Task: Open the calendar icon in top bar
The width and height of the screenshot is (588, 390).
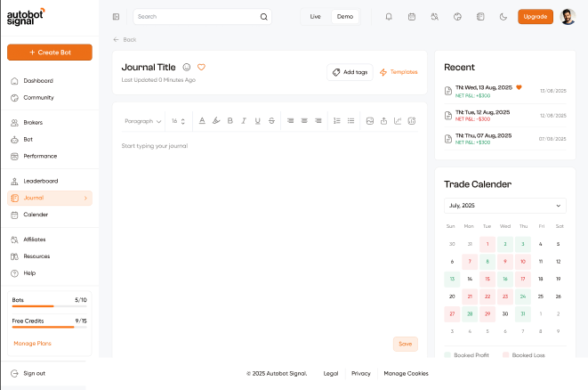Action: (x=412, y=17)
